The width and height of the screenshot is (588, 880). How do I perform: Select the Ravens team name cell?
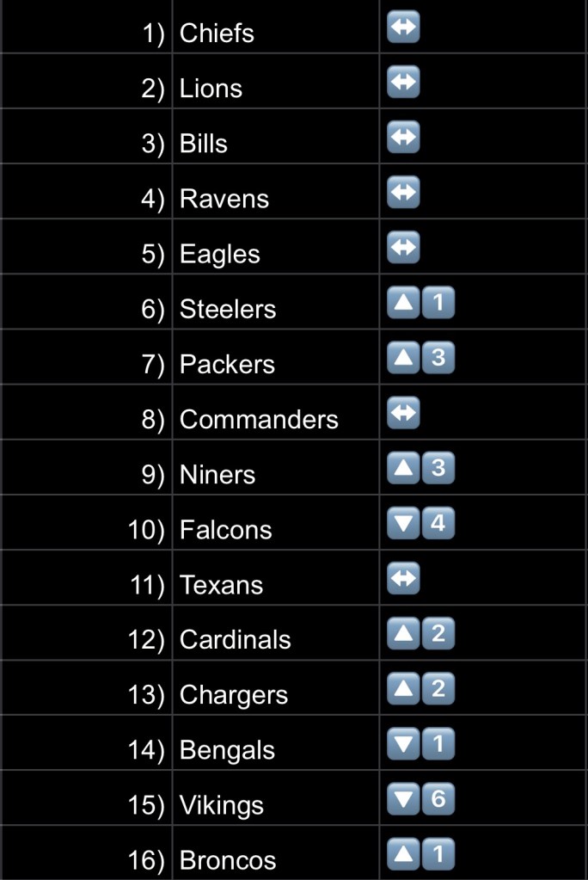click(224, 199)
